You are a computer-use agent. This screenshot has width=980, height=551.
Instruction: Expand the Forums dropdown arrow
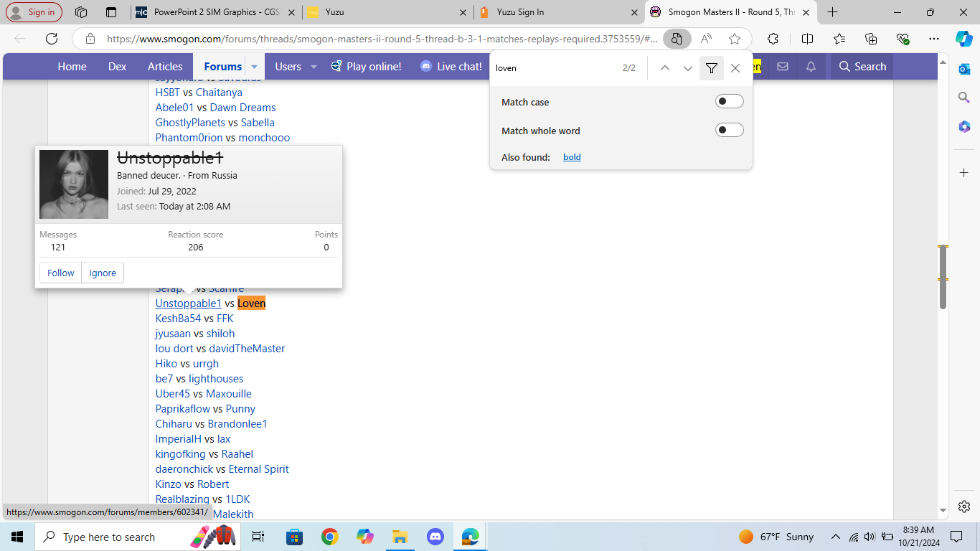pos(254,67)
